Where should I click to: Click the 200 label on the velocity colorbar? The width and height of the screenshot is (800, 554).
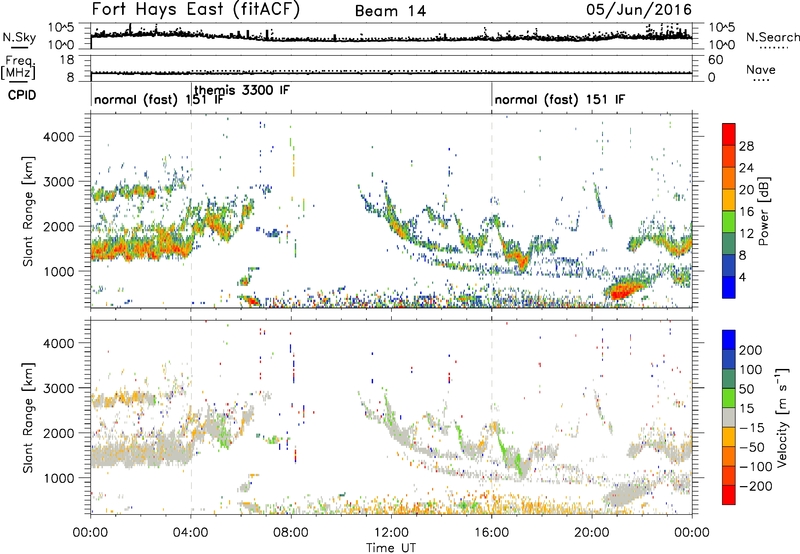pos(751,350)
